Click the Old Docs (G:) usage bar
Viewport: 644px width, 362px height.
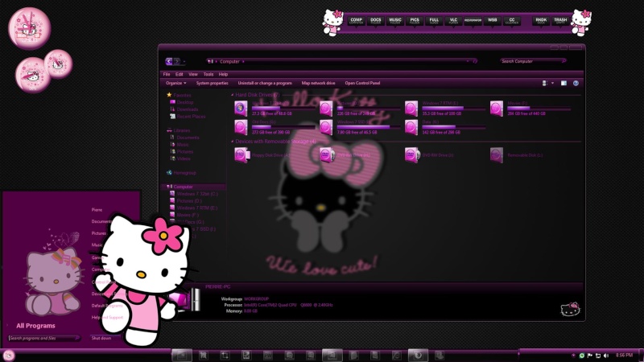283,127
